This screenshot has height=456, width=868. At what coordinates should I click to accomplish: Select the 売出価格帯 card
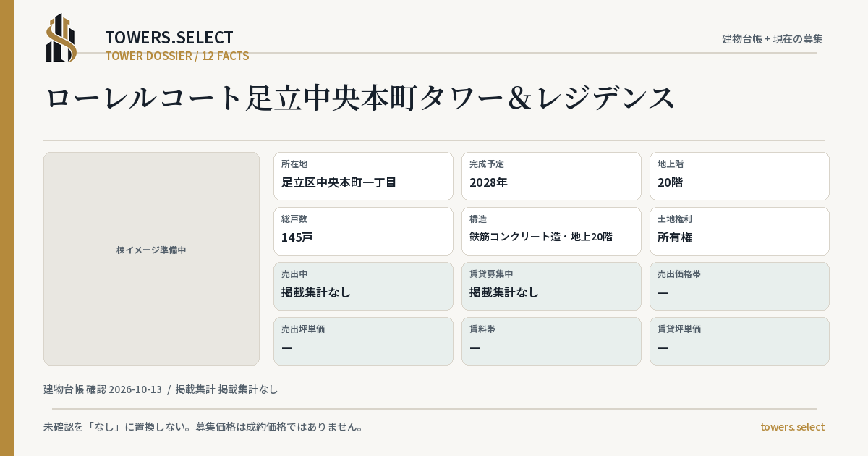click(x=739, y=286)
